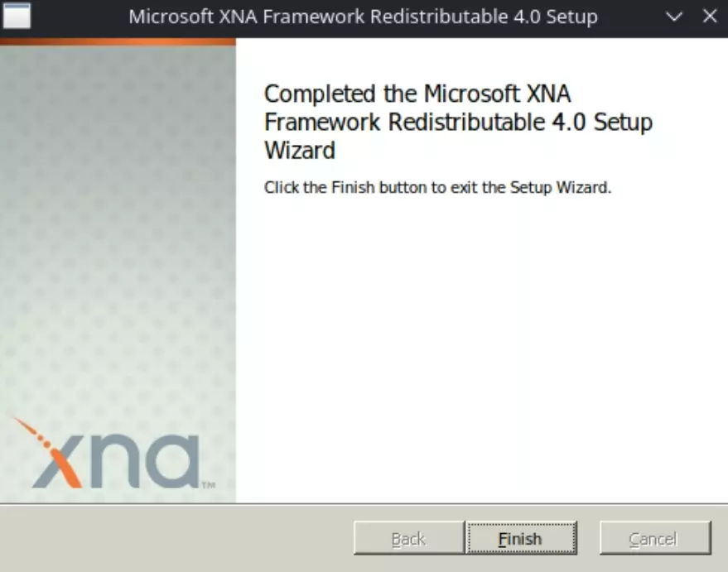
Task: Click the dotted gray banner panel
Action: 118,232
